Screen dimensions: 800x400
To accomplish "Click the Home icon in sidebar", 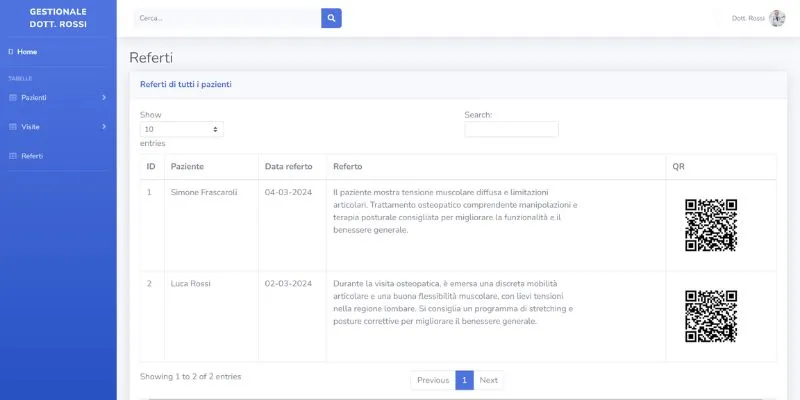I will [x=10, y=52].
